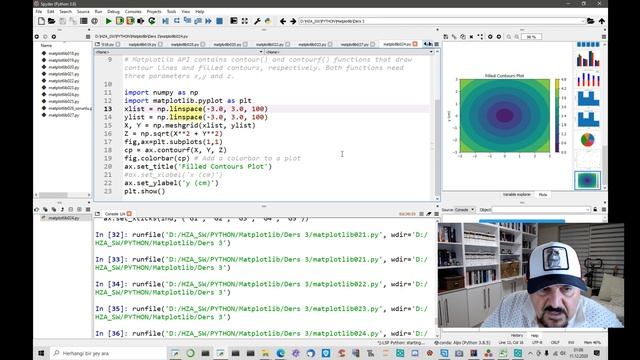
Task: Show the next plot
Action: coord(499,37)
